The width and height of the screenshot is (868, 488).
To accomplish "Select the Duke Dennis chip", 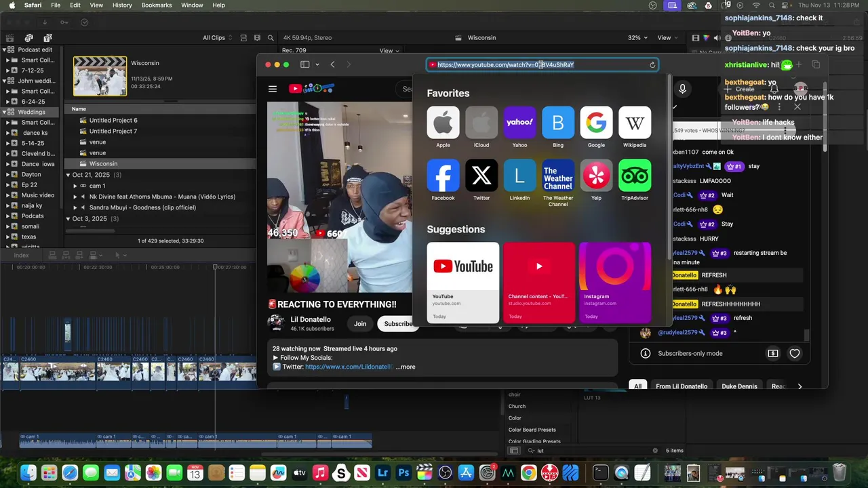I will (x=739, y=386).
